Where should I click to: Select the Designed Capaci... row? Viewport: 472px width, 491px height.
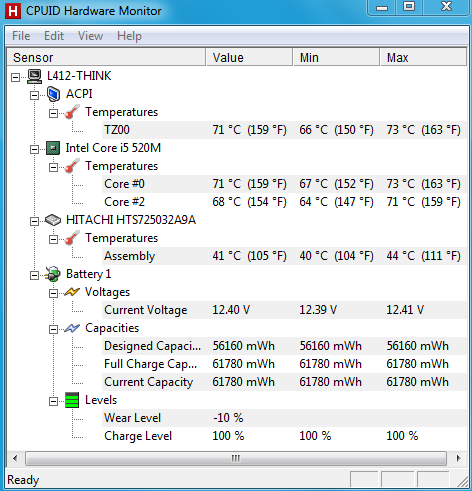[284, 346]
